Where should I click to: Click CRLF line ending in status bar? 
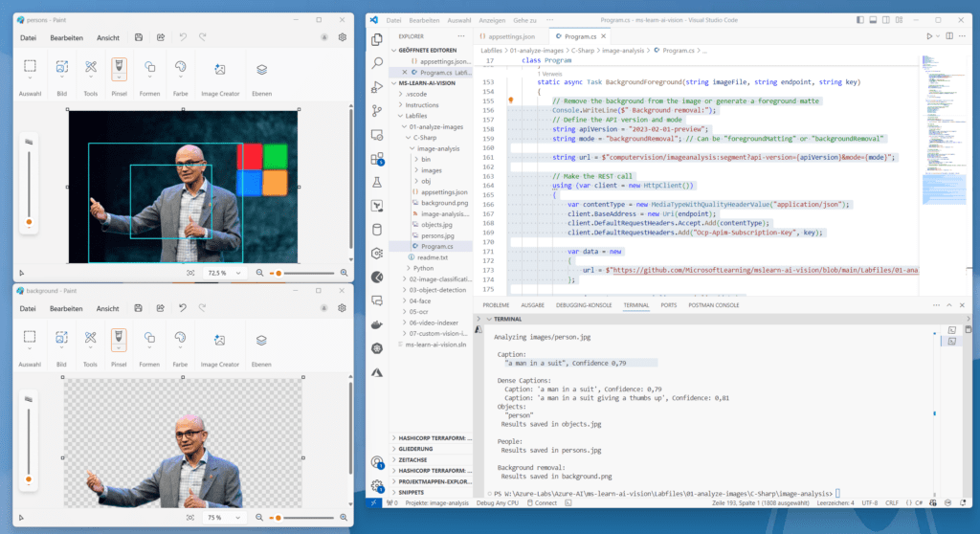pyautogui.click(x=892, y=502)
